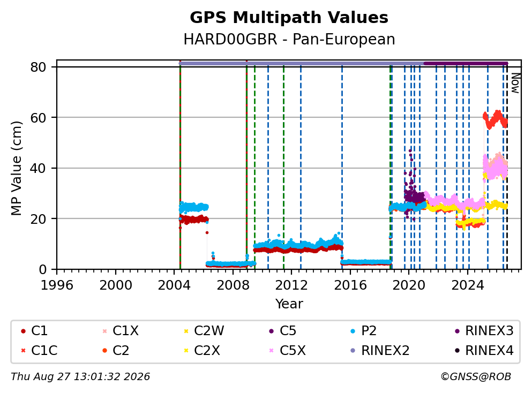Click the GPS Multipath Values title

[289, 18]
